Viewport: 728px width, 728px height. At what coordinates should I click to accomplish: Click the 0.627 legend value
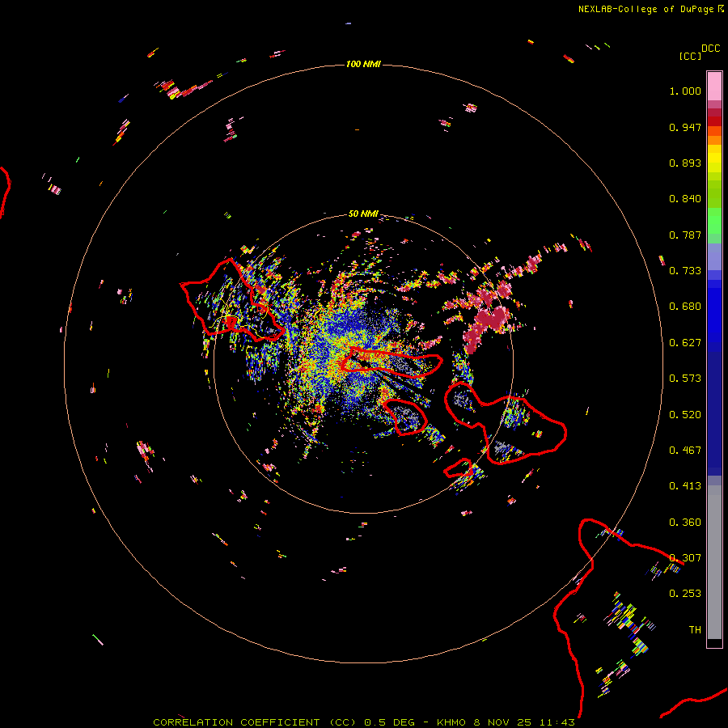pyautogui.click(x=685, y=343)
